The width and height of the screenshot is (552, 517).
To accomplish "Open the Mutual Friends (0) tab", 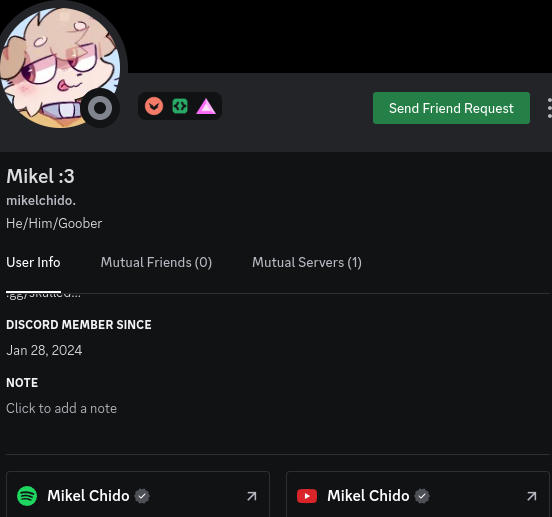I will click(x=156, y=263).
